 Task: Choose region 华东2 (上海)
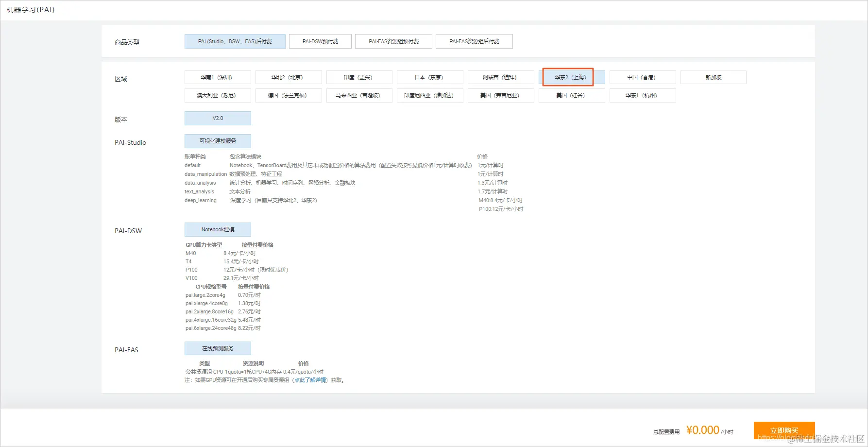[x=572, y=77]
